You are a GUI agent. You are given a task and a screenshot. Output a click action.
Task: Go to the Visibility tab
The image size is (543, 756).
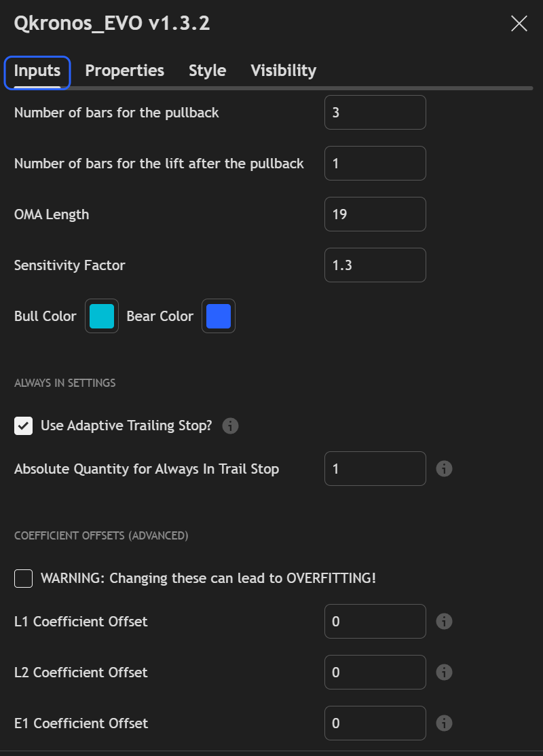click(283, 71)
